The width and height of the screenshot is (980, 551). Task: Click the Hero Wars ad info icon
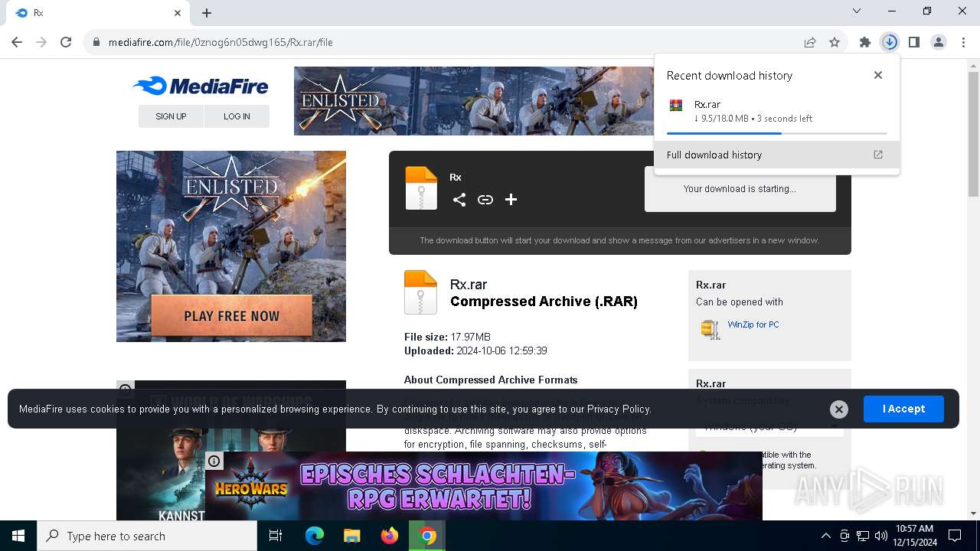214,460
